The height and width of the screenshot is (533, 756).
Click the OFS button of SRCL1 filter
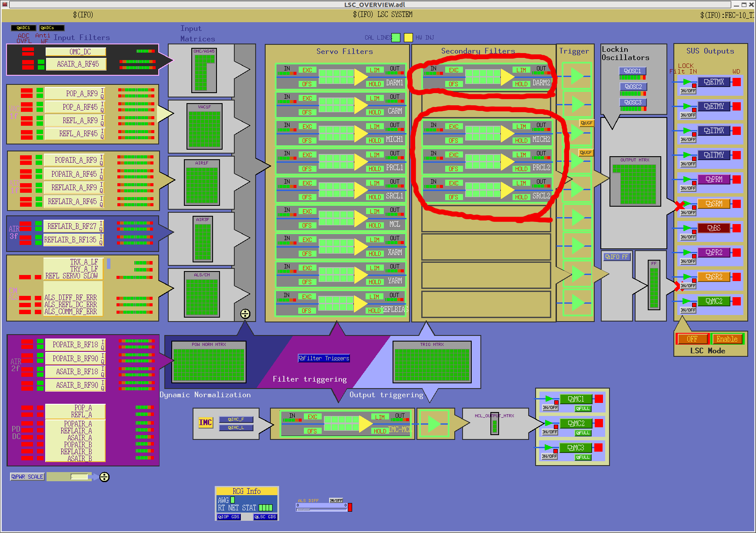307,197
